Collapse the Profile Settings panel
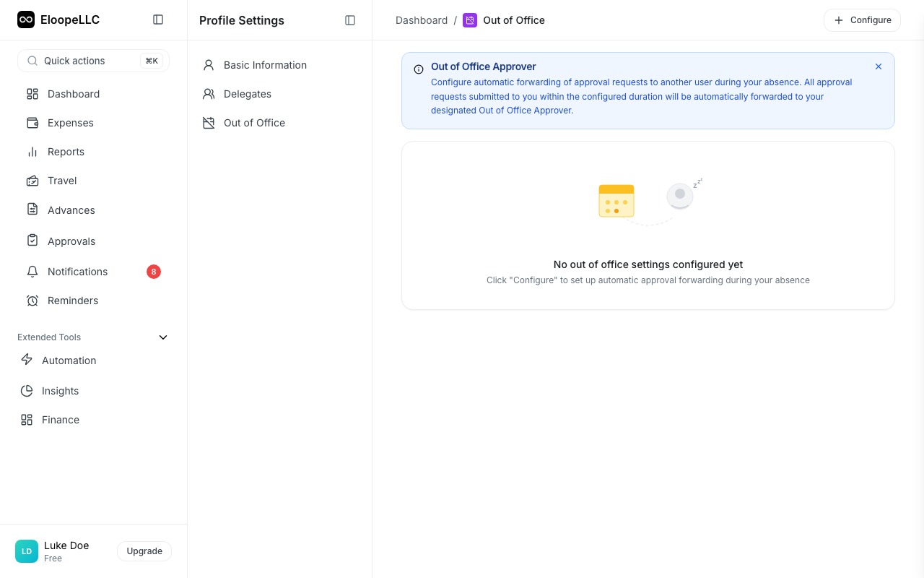The height and width of the screenshot is (578, 924). (350, 20)
